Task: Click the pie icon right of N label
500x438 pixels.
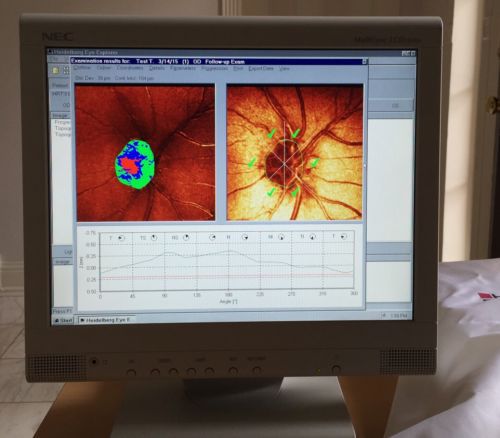Action: [245, 237]
